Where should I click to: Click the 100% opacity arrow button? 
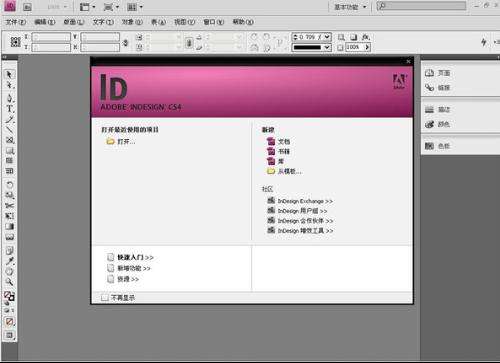click(367, 47)
